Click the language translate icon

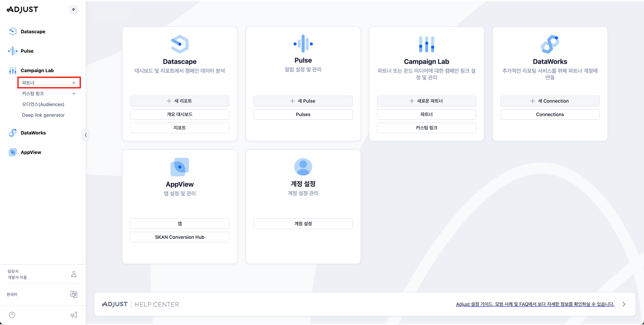click(x=74, y=294)
